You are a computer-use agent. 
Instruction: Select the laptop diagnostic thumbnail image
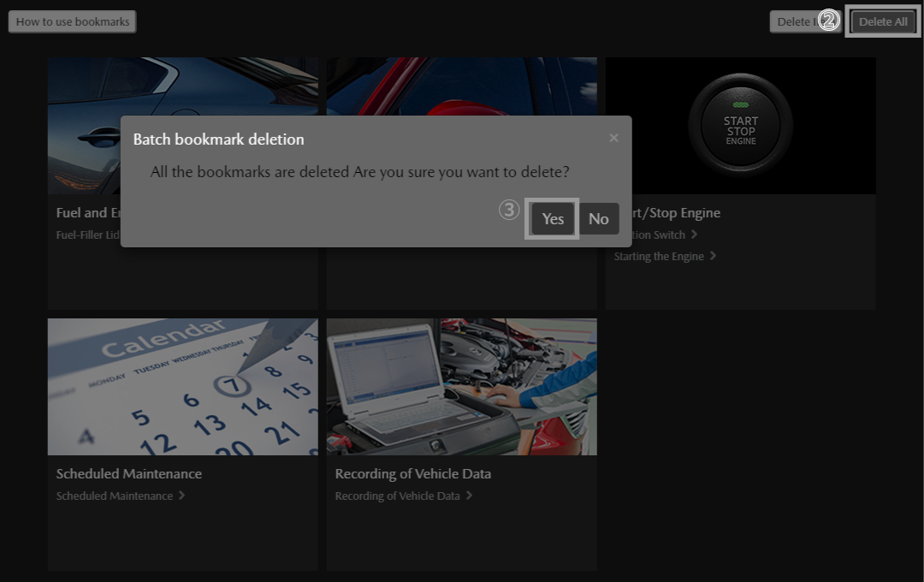pos(461,387)
